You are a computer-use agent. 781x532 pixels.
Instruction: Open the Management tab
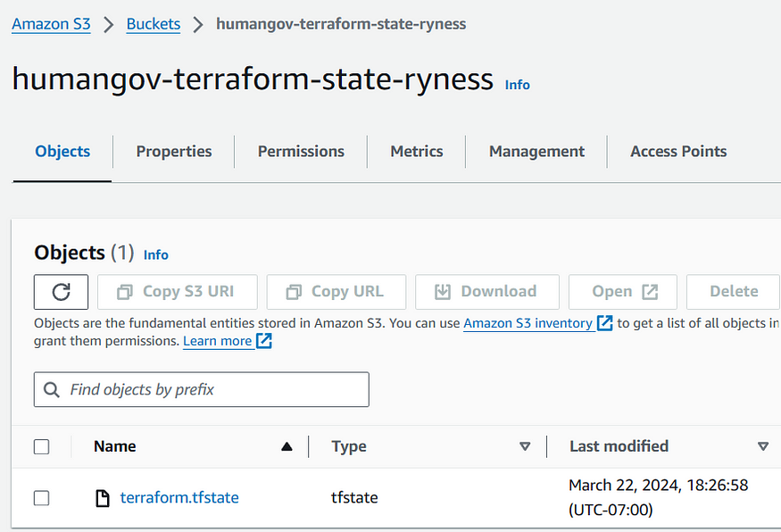(536, 152)
